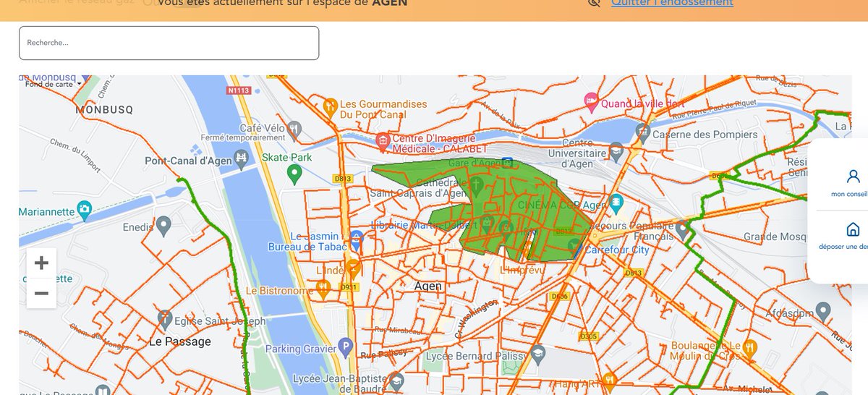Click the D931 road shield

[349, 287]
